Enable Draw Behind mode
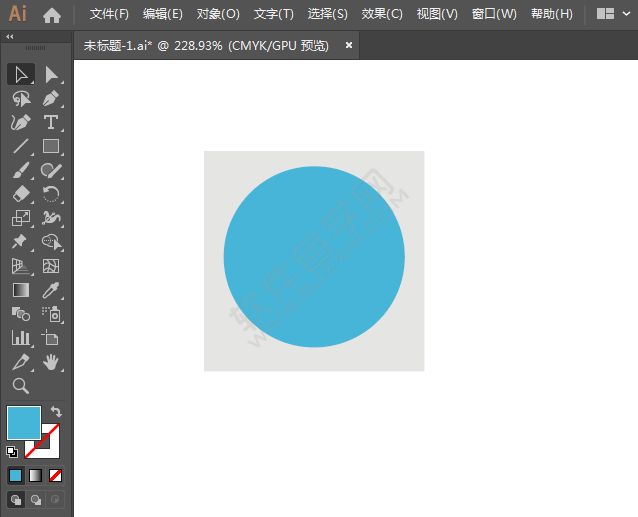Screen dimensions: 638x517 click(36, 500)
